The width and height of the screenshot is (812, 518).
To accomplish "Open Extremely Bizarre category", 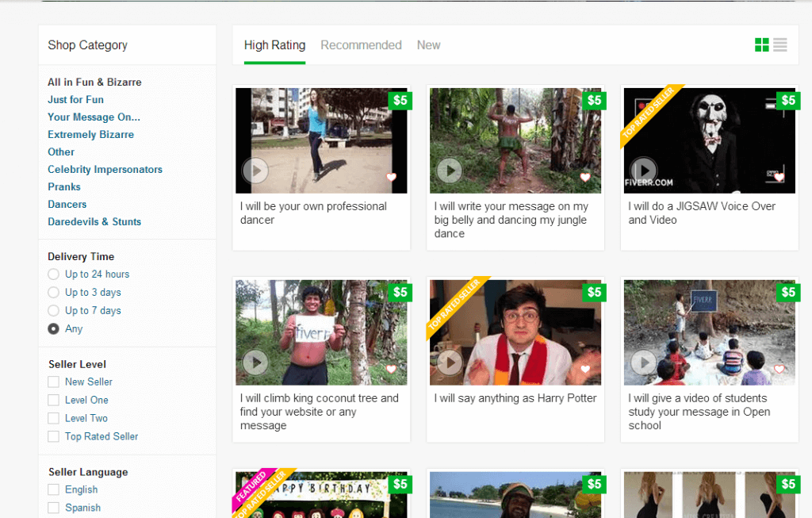I will pos(90,135).
